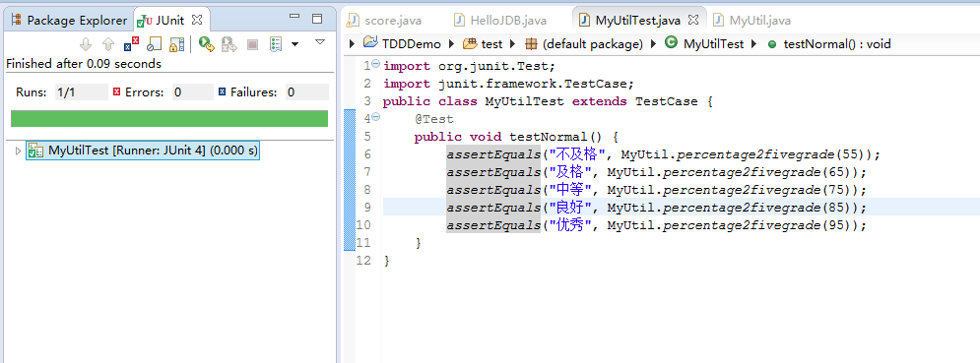Click Rerun Failed Tests First icon
This screenshot has height=363, width=980.
click(x=229, y=44)
